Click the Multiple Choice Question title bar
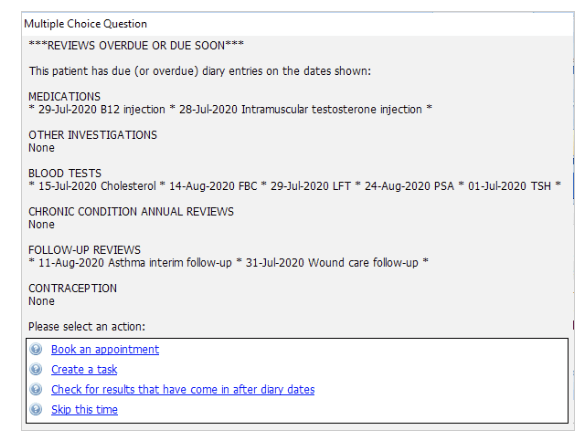588x443 pixels. pos(298,24)
